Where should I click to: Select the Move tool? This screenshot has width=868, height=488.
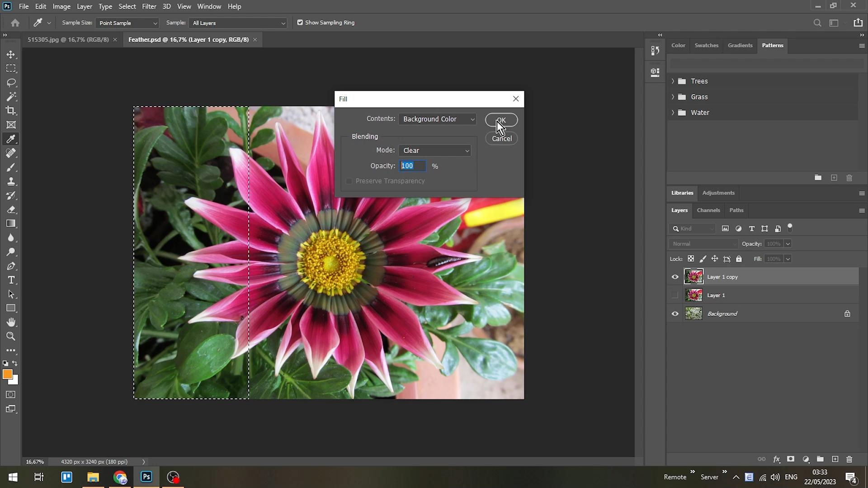coord(11,54)
